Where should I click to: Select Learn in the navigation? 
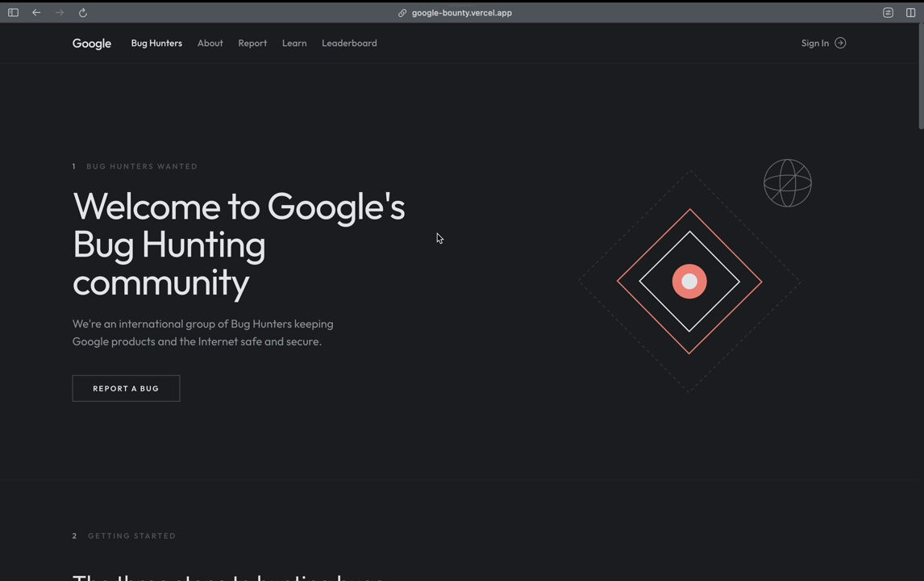tap(294, 43)
